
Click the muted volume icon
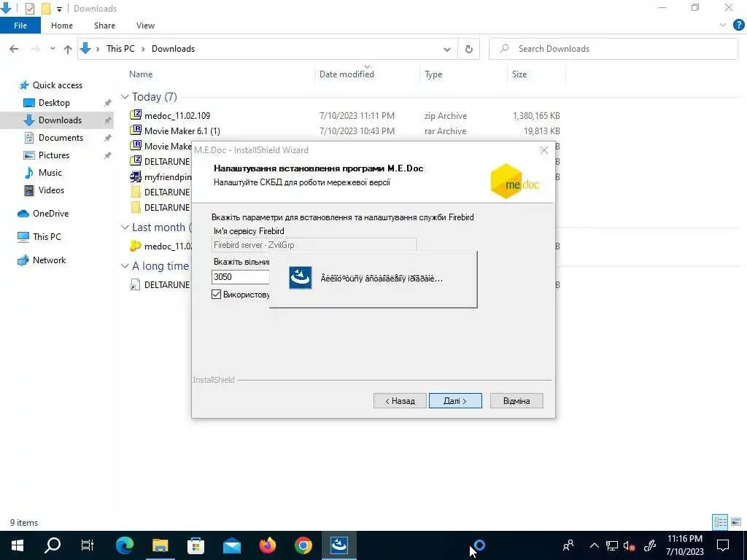630,545
